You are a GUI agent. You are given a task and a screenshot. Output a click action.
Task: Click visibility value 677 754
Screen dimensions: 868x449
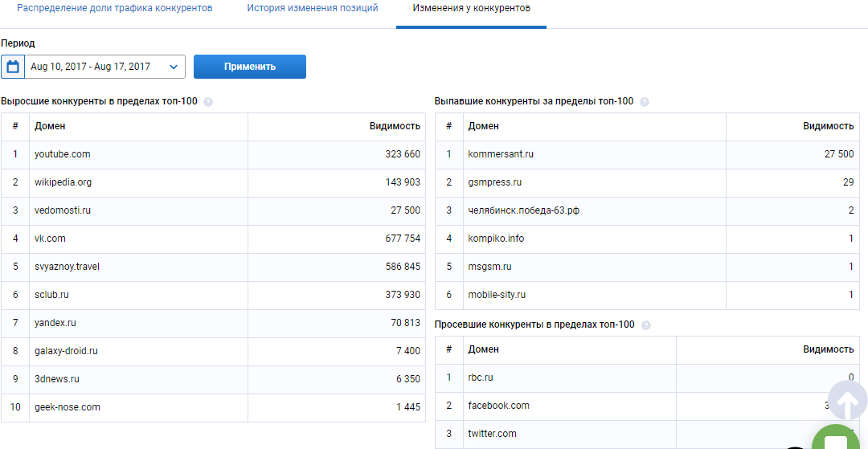pos(403,239)
